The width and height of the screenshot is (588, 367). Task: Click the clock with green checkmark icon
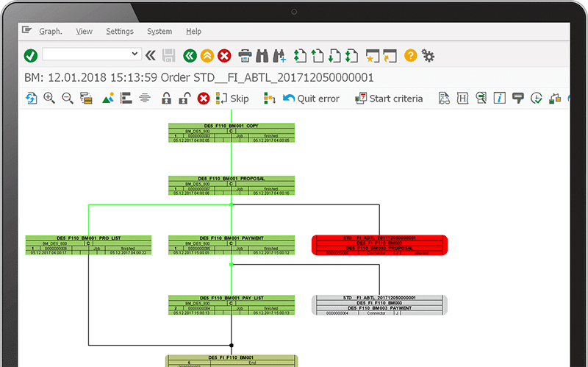[x=537, y=99]
